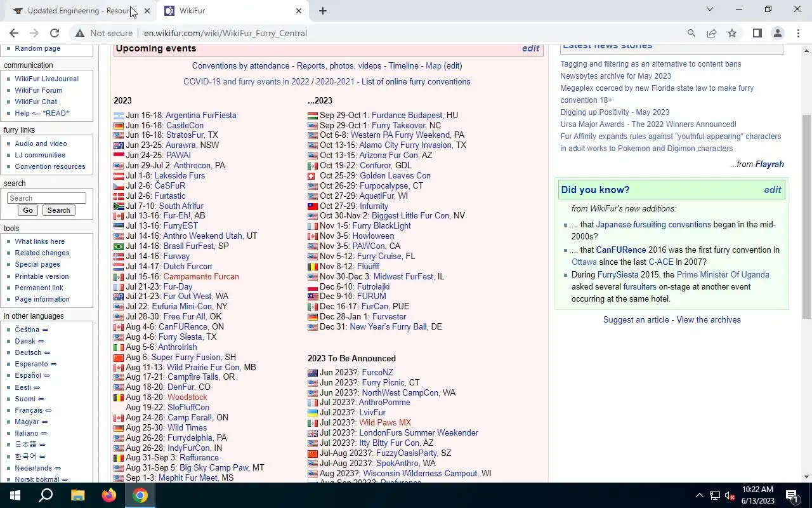
Task: Open the Help READ sidebar link
Action: pyautogui.click(x=42, y=113)
